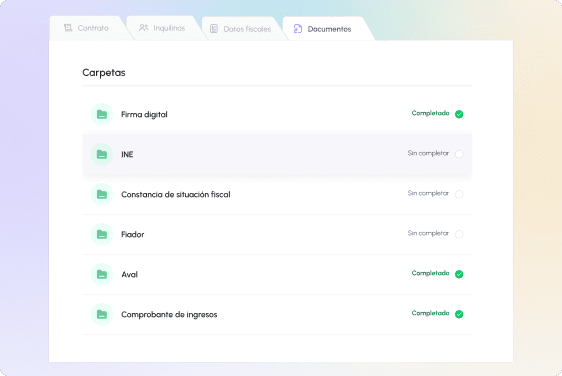Open the Firma digital folder name
The image size is (562, 376).
pos(144,114)
